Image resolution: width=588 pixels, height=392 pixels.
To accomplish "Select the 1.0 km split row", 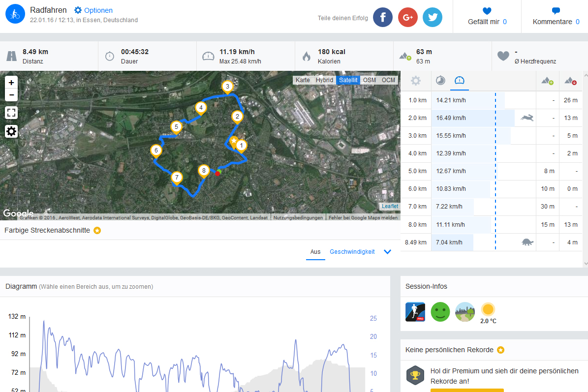I will [x=491, y=100].
